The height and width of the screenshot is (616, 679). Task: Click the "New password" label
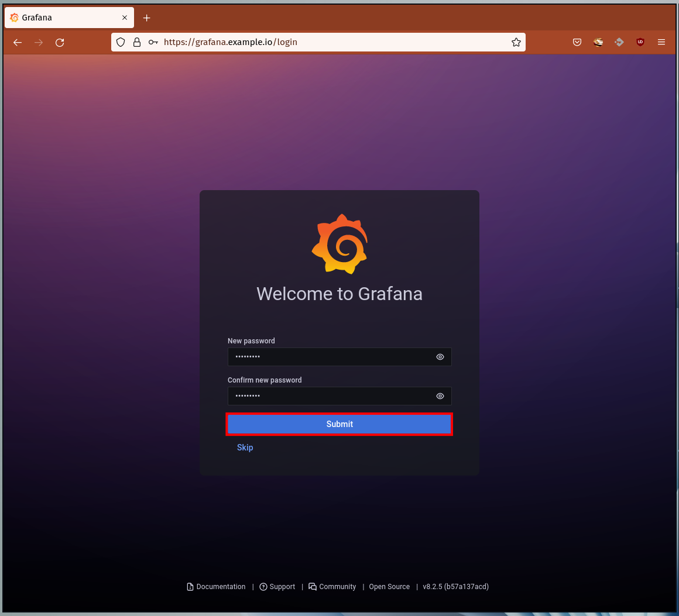[x=251, y=341]
